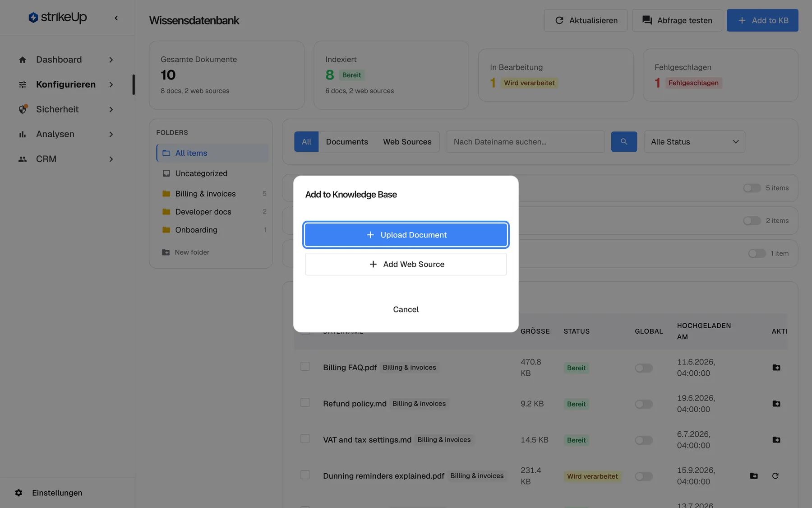
Task: Click the Abfrage testen button
Action: pos(677,20)
